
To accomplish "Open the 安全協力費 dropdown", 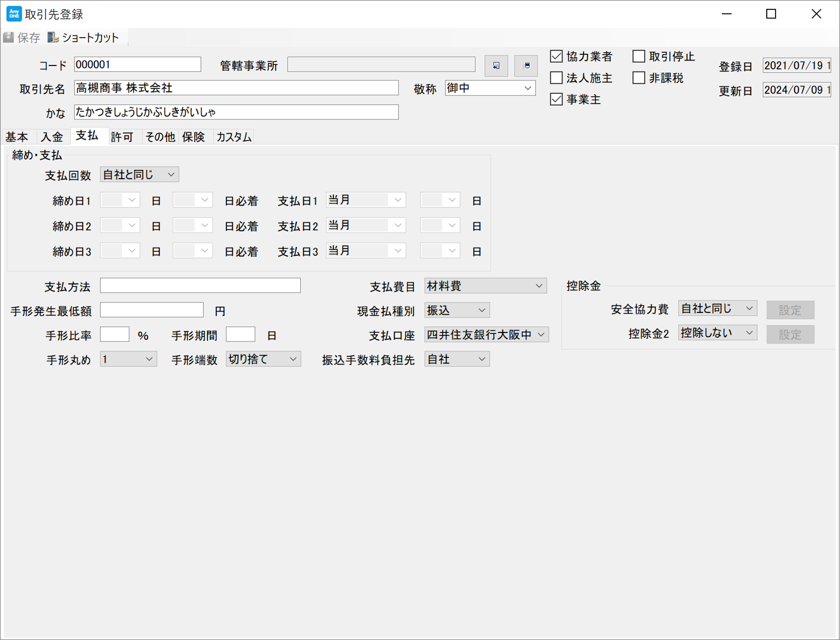I will coord(717,309).
